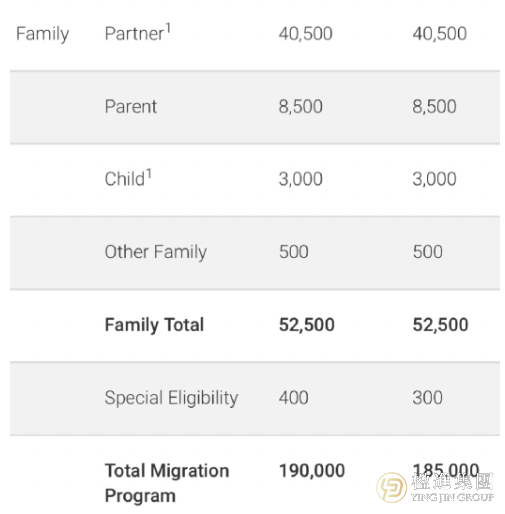The height and width of the screenshot is (514, 505).
Task: Select the Family category label
Action: tap(43, 34)
